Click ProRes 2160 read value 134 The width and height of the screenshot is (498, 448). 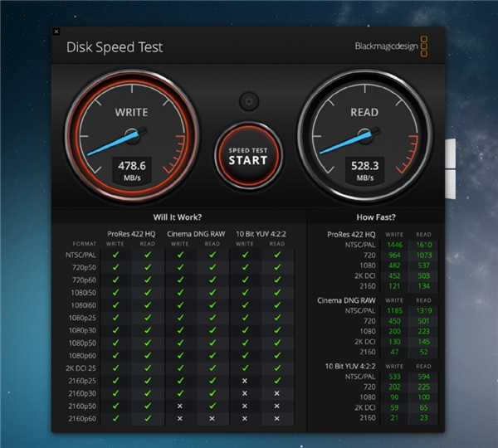(x=424, y=286)
